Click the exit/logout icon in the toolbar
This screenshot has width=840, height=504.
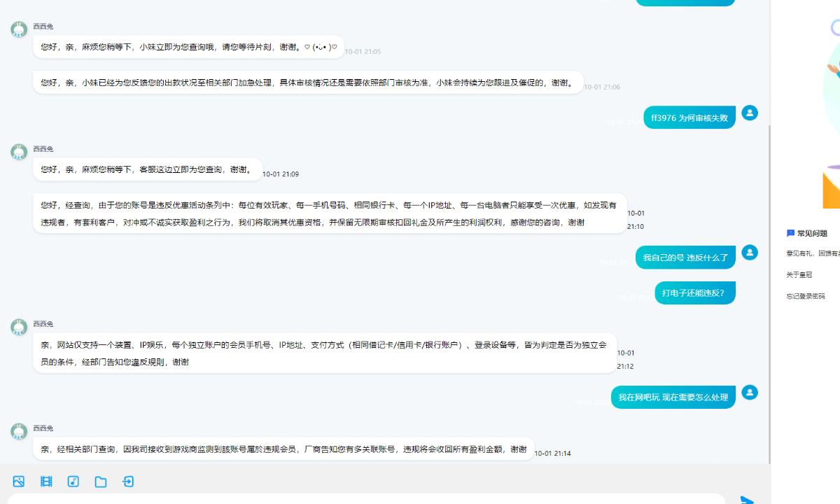point(128,482)
